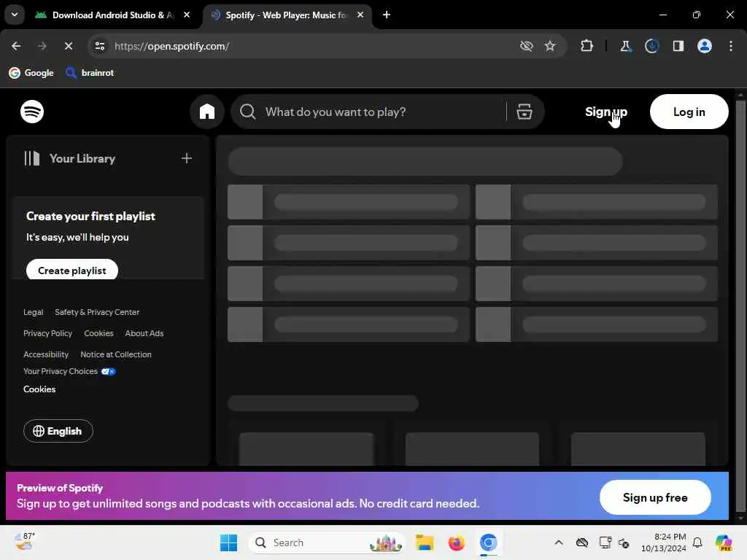Bookmark this page with the star icon
Viewport: 747px width, 560px height.
click(550, 46)
